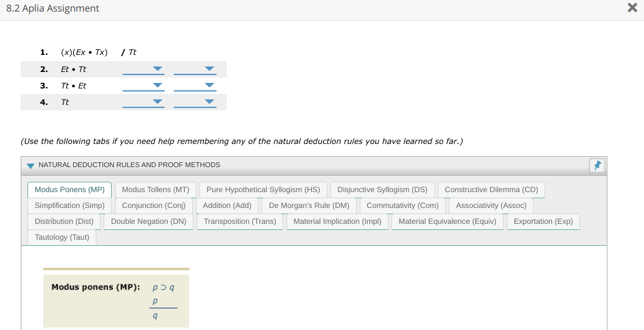Open Exportation (Exp) tab
The height and width of the screenshot is (330, 644).
click(543, 221)
